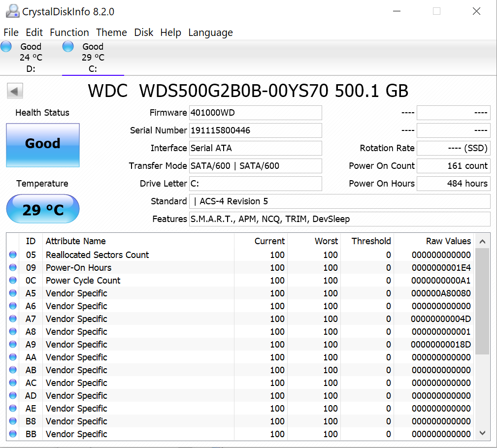The width and height of the screenshot is (497, 448).
Task: Click the previous disk arrow icon
Action: click(x=15, y=91)
